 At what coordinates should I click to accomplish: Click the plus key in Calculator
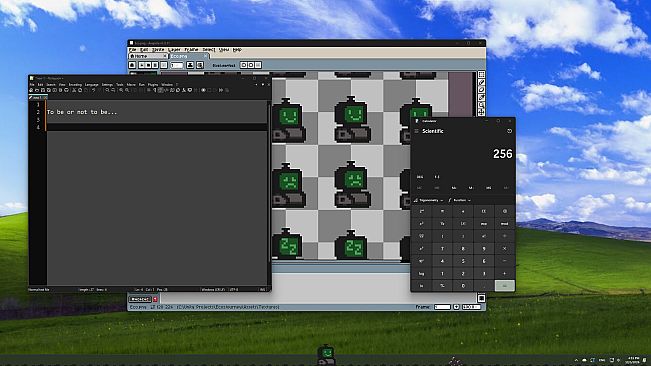tap(504, 273)
